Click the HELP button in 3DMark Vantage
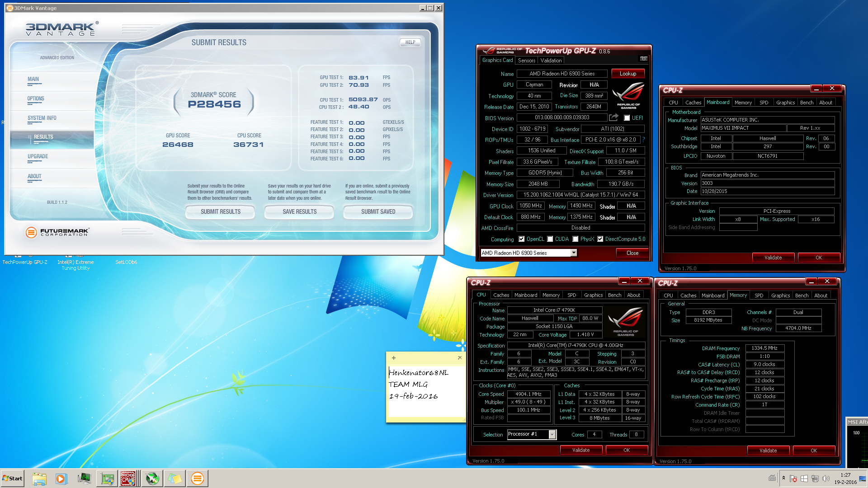This screenshot has height=488, width=868. 410,42
